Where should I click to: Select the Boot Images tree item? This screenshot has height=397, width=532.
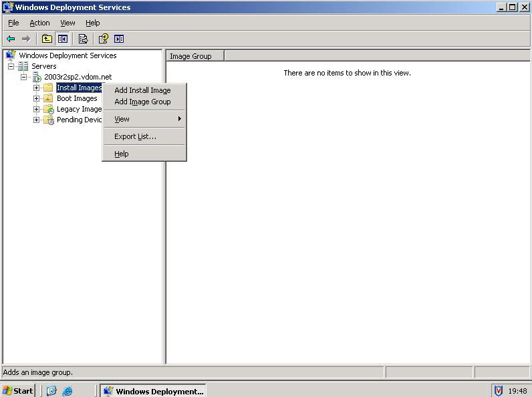coord(77,98)
